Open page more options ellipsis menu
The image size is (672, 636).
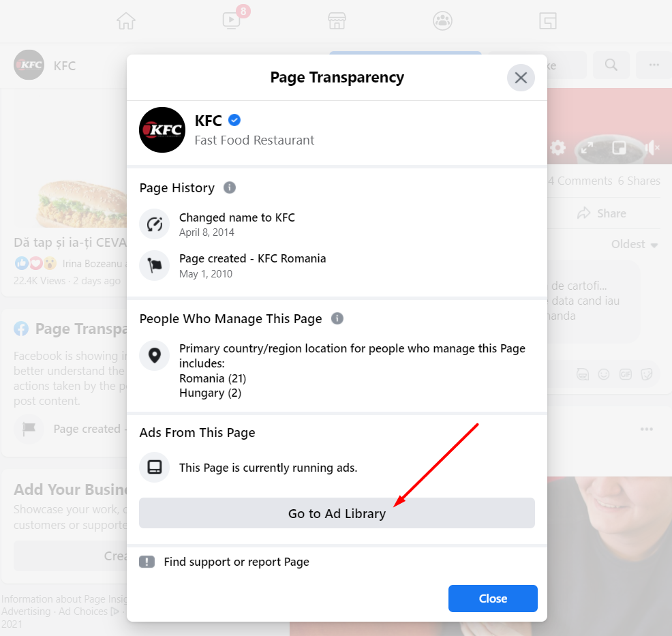(654, 65)
